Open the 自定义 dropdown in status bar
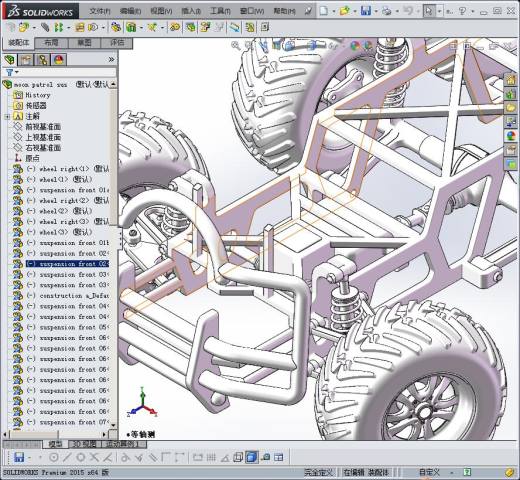 pyautogui.click(x=429, y=472)
